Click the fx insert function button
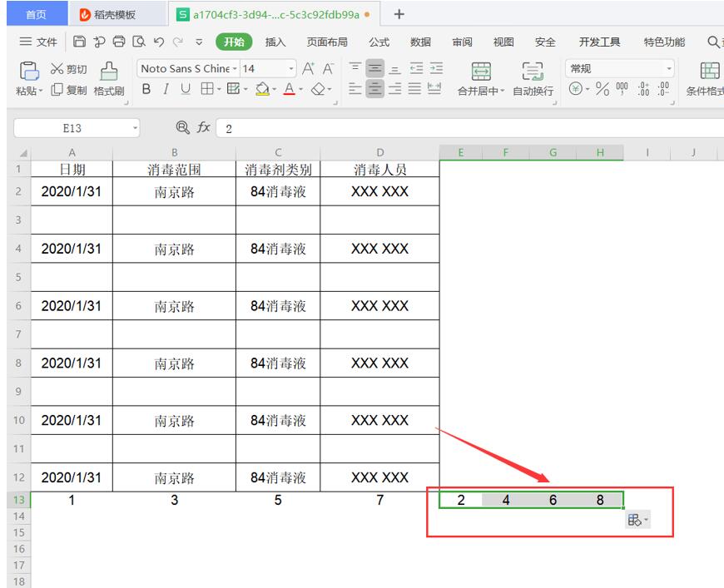Viewport: 724px width, 588px height. point(204,127)
